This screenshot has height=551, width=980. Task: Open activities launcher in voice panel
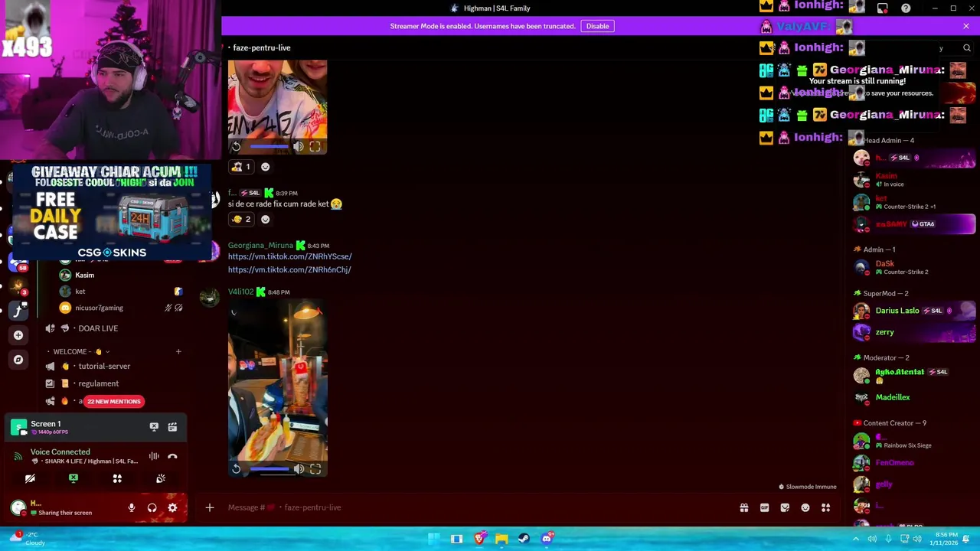point(117,478)
